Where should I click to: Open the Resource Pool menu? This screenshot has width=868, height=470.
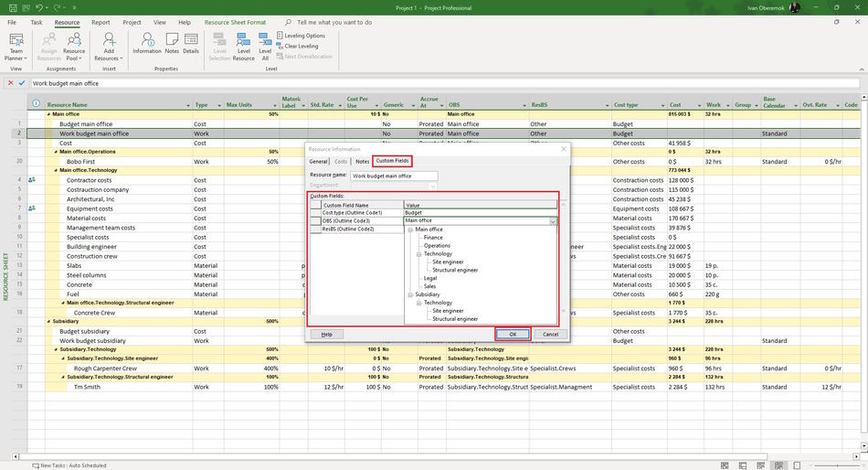74,48
